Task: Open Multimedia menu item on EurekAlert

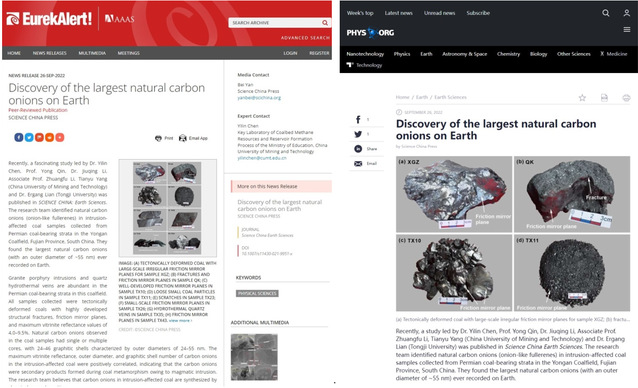Action: (92, 53)
